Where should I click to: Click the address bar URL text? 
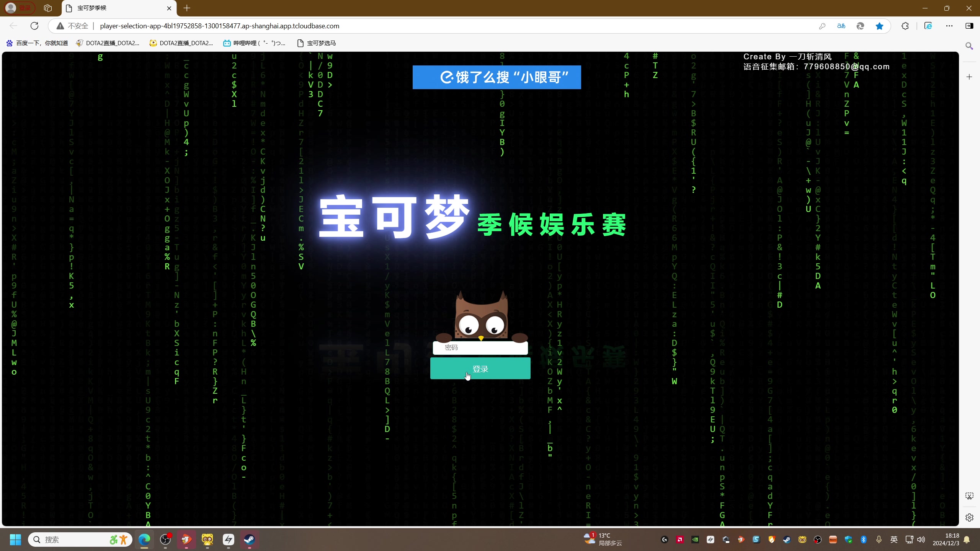[x=219, y=26]
